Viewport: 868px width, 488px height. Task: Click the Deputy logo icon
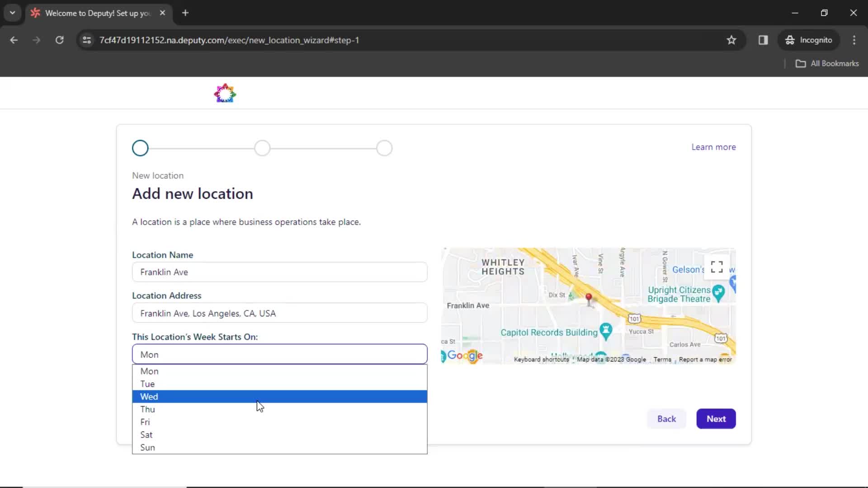coord(225,93)
